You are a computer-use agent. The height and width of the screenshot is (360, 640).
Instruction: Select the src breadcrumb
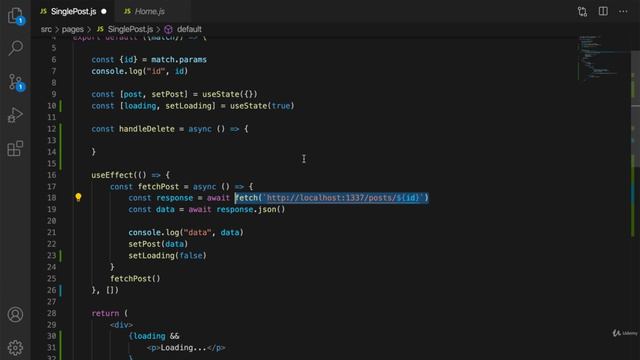click(x=46, y=29)
